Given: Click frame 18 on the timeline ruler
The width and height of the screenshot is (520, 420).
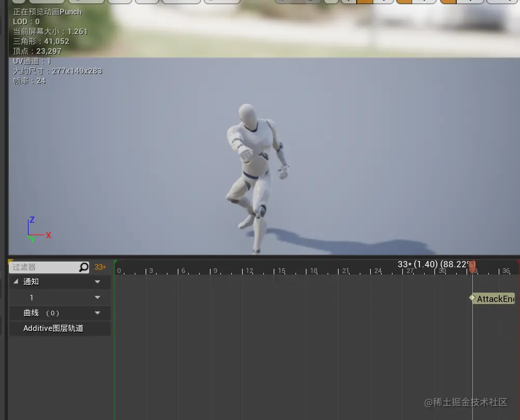Looking at the screenshot, I should [314, 271].
